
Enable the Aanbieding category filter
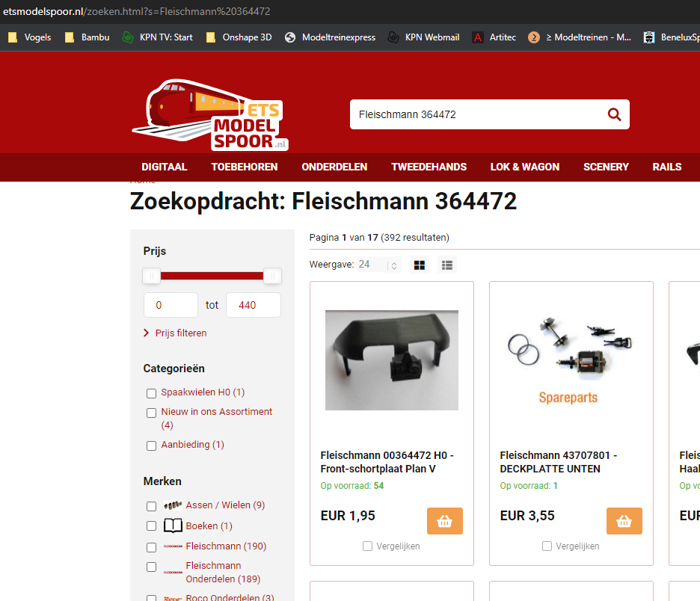tap(151, 446)
